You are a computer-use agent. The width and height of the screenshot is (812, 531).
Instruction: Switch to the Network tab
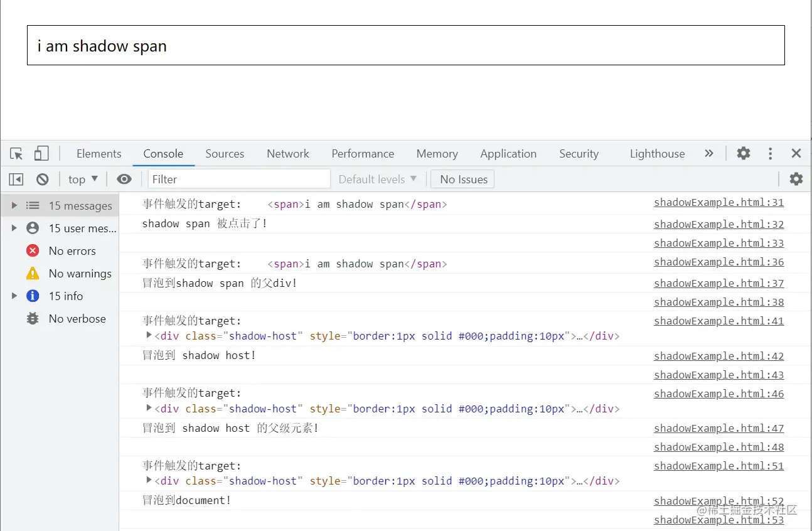[x=288, y=154]
